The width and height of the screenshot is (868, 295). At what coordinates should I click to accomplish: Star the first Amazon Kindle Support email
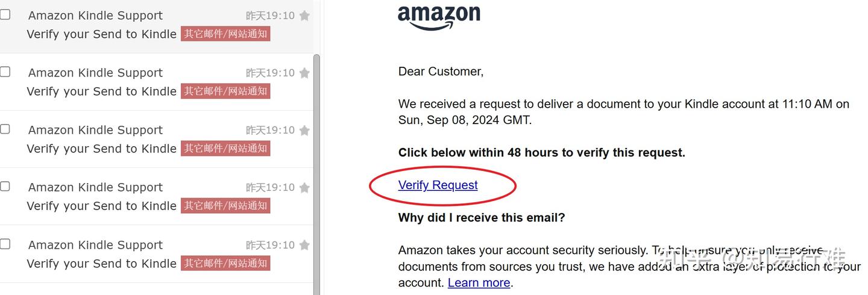pyautogui.click(x=304, y=16)
